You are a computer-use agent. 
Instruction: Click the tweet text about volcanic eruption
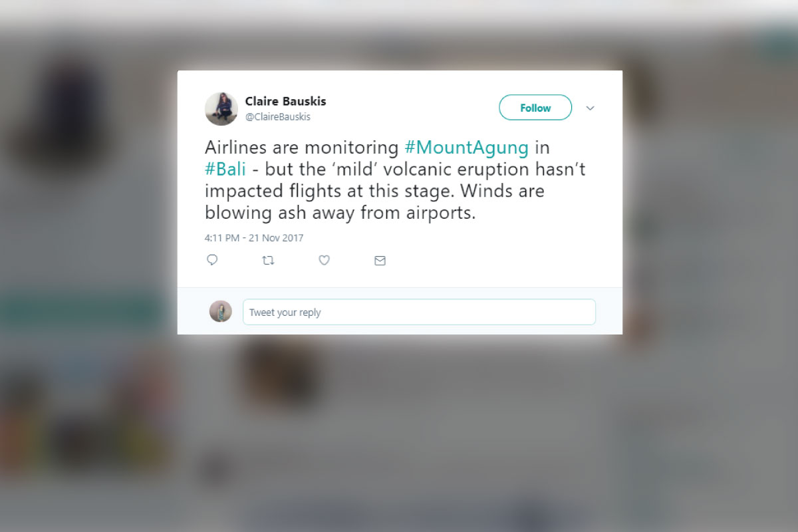(395, 180)
